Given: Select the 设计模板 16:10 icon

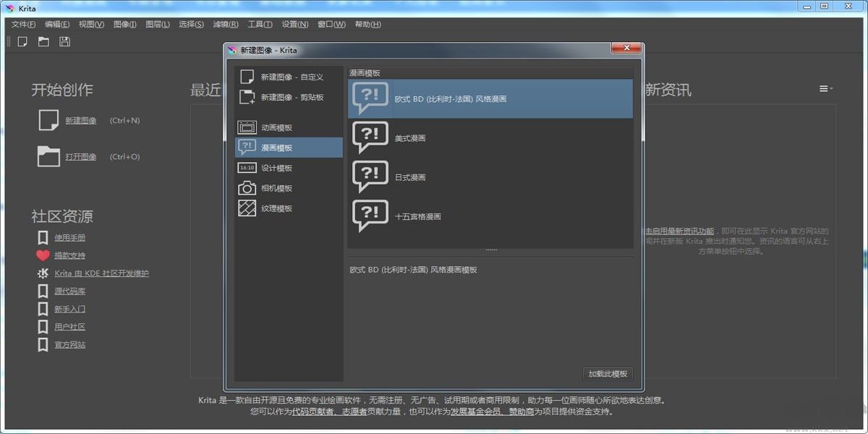Looking at the screenshot, I should coord(246,167).
